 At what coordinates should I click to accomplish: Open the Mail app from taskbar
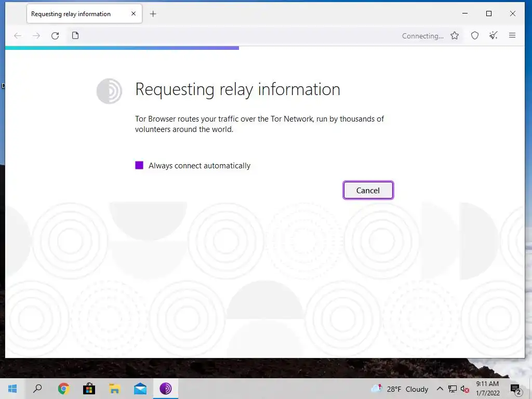[x=140, y=389]
